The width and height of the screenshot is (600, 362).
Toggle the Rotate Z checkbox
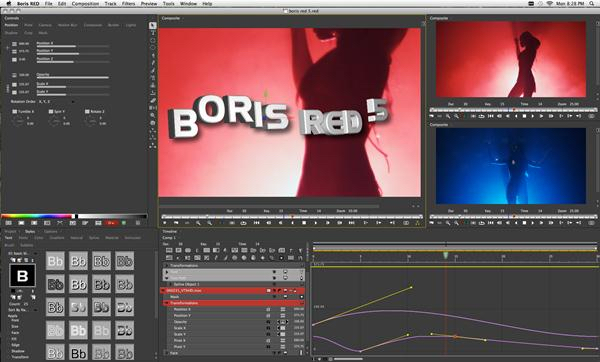87,111
